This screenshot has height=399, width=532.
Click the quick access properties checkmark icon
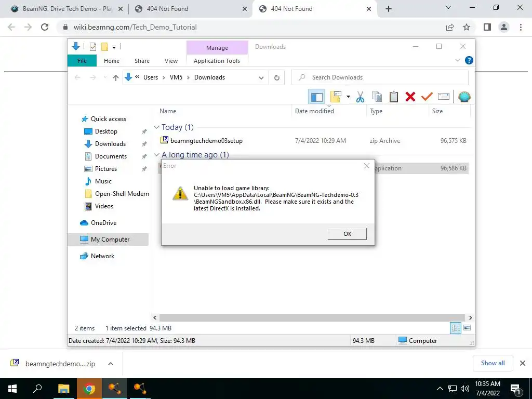(92, 47)
